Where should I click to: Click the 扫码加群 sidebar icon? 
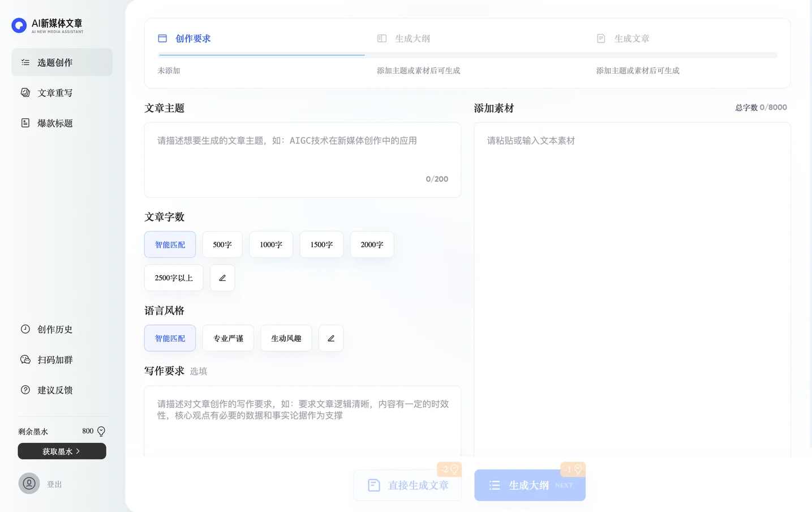25,359
